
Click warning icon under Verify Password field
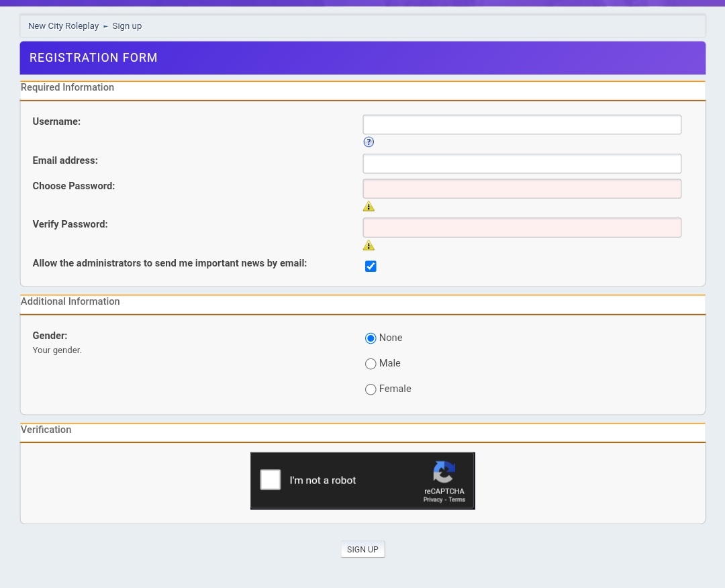coord(369,245)
